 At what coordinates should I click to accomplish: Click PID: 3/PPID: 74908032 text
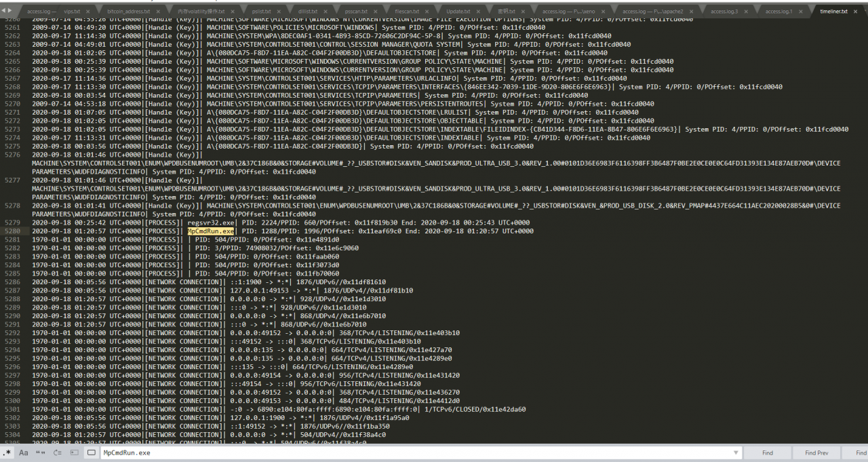pos(235,248)
